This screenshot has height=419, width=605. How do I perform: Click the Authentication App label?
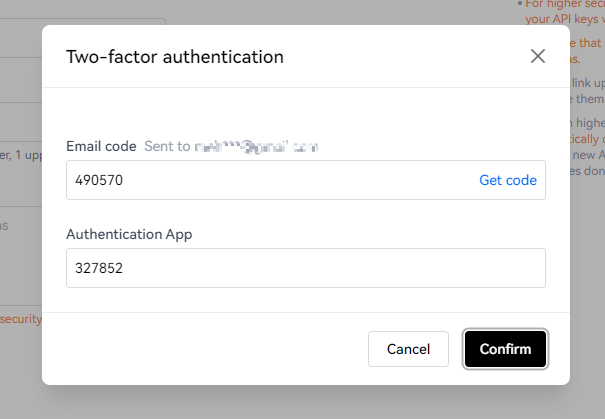pos(129,235)
